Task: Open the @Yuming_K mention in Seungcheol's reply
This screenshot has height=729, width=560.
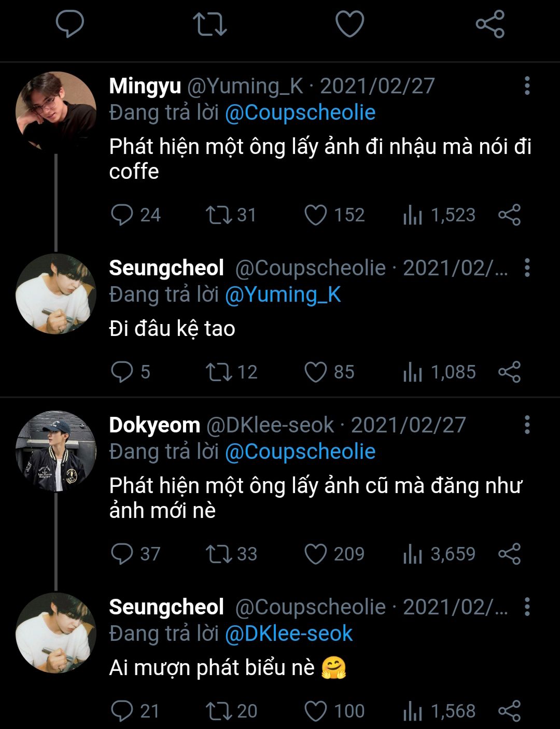Action: point(283,295)
